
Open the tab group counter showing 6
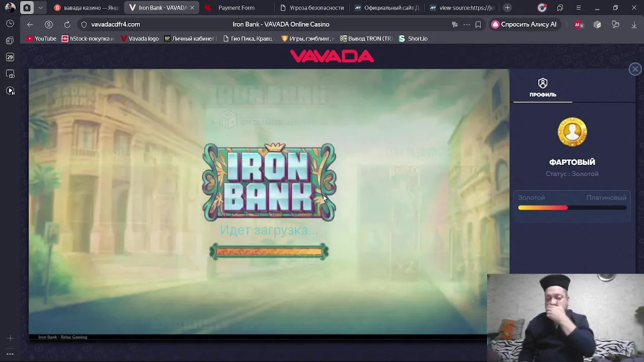[x=27, y=8]
